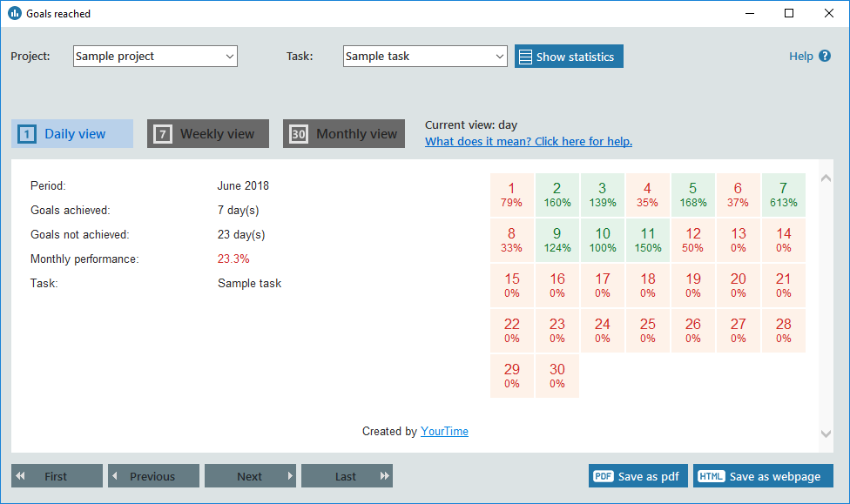This screenshot has height=504, width=850.
Task: Open the YourTime link
Action: [x=444, y=432]
